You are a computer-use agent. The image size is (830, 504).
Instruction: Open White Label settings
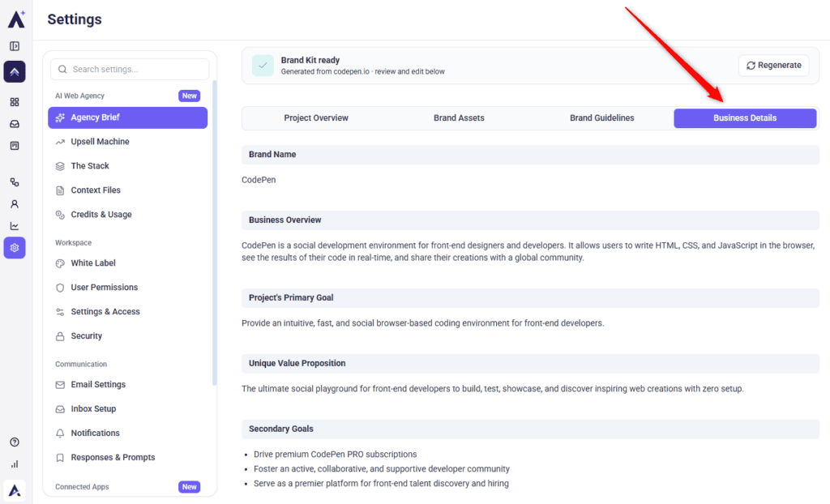pos(127,263)
